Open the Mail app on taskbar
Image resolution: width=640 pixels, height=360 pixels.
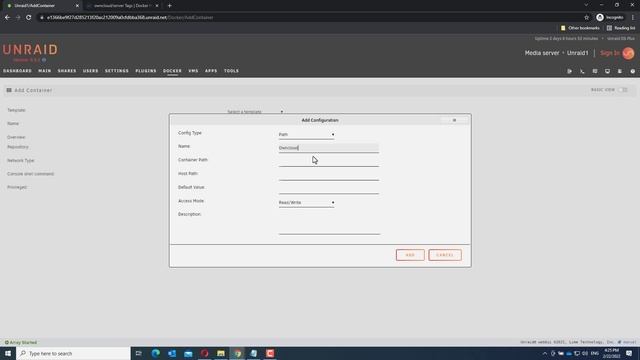click(188, 353)
